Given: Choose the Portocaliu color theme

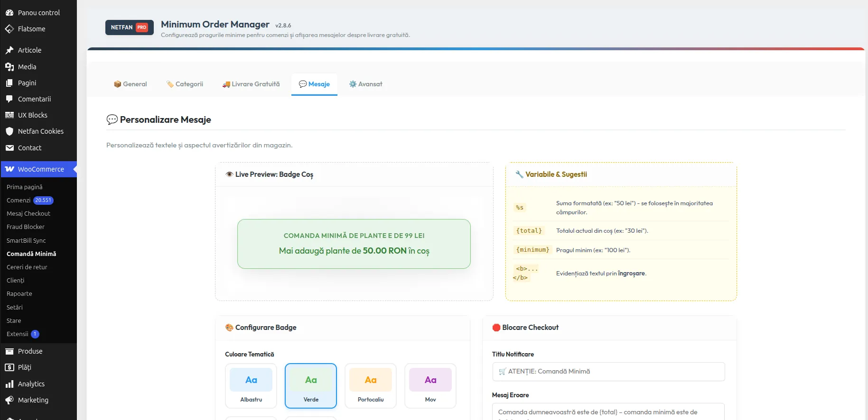Looking at the screenshot, I should (371, 386).
